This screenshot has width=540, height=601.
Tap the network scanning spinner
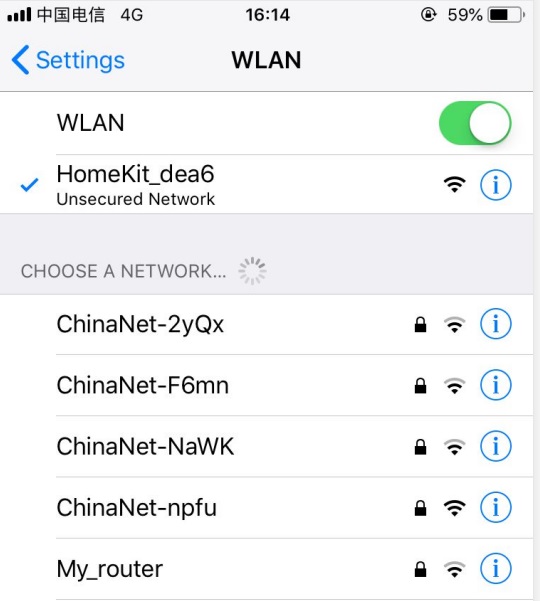point(252,271)
